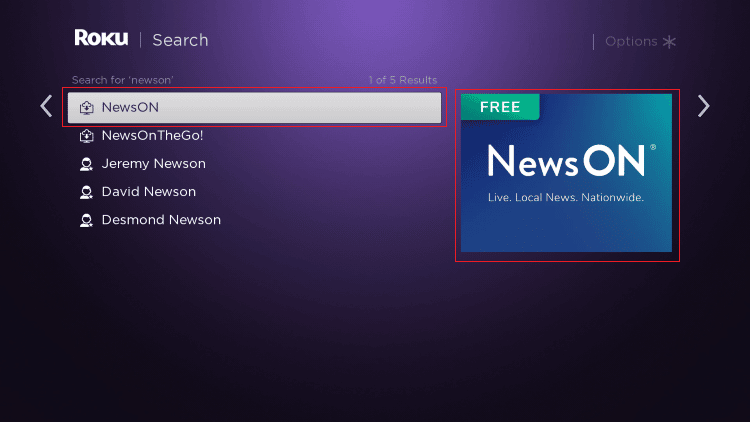This screenshot has height=422, width=750.
Task: Go back using the left chevron arrow
Action: 46,106
